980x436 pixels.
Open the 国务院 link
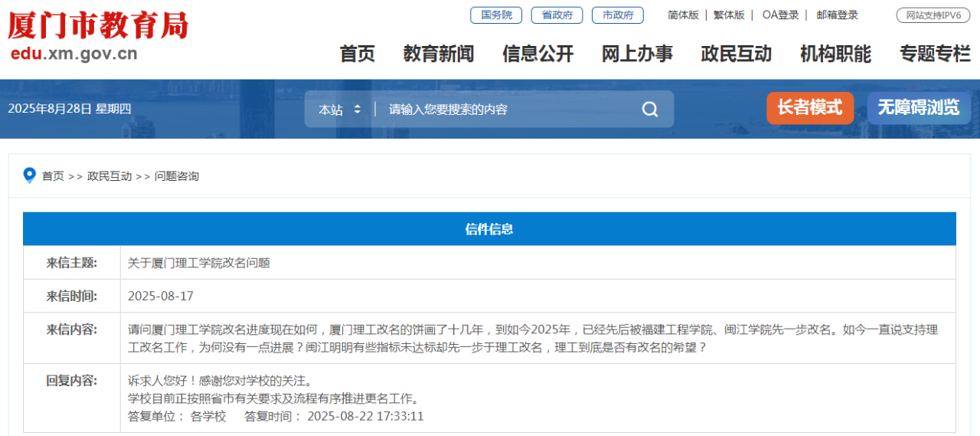tap(496, 15)
